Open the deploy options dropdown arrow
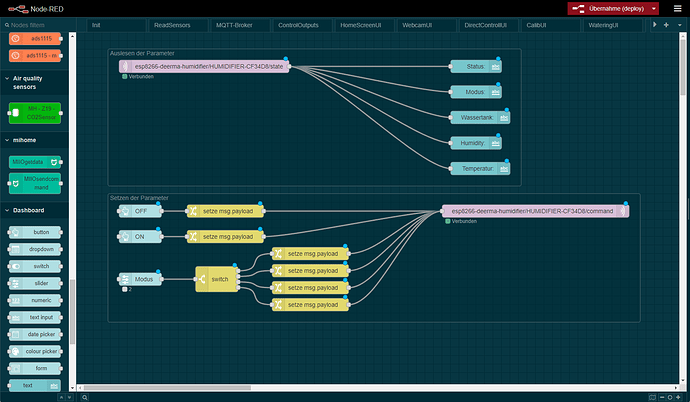The image size is (690, 402). [x=654, y=9]
